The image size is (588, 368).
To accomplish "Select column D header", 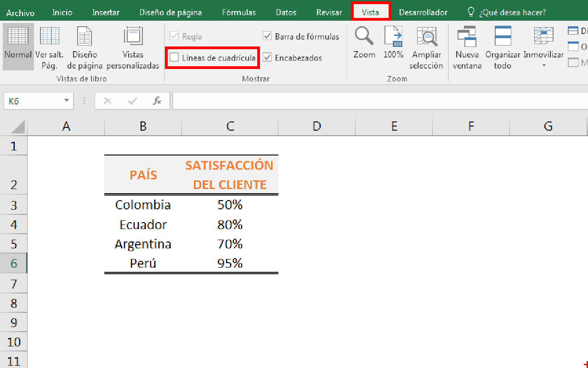I will (317, 126).
